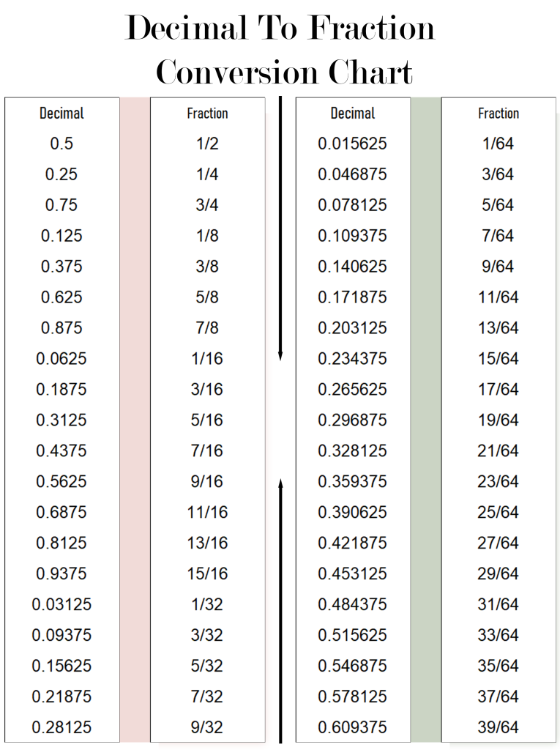Select the left Decimal column header
The image size is (560, 750).
tap(61, 114)
